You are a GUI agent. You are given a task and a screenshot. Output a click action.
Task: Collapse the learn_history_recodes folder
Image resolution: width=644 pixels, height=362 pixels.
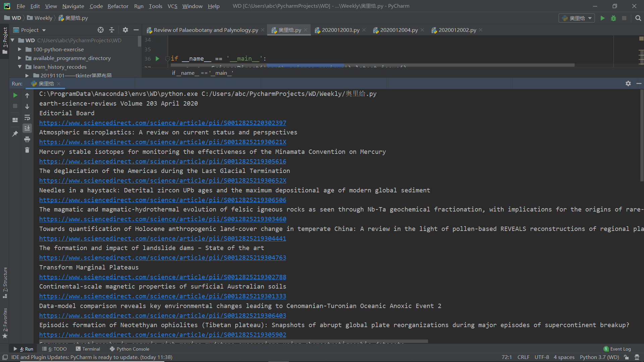[x=20, y=67]
